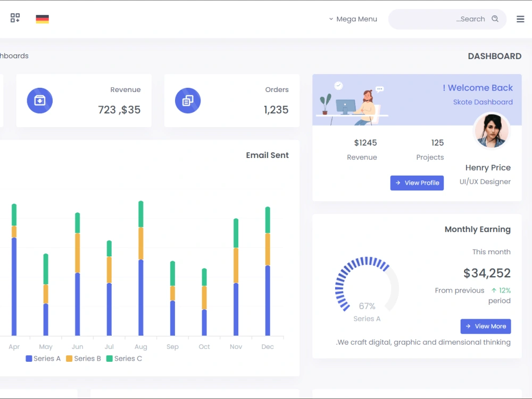The image size is (532, 399).
Task: Click the "This month" label
Action: (491, 252)
